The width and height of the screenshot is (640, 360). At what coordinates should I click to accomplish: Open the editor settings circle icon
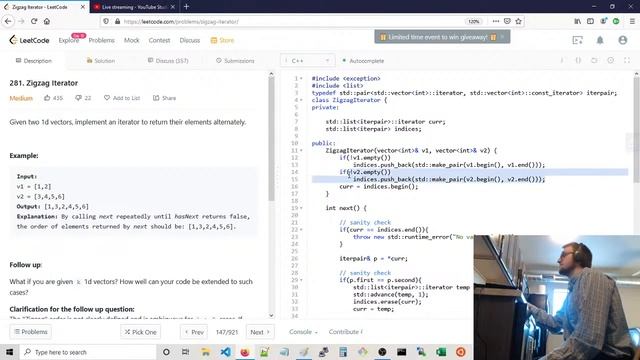tap(611, 60)
